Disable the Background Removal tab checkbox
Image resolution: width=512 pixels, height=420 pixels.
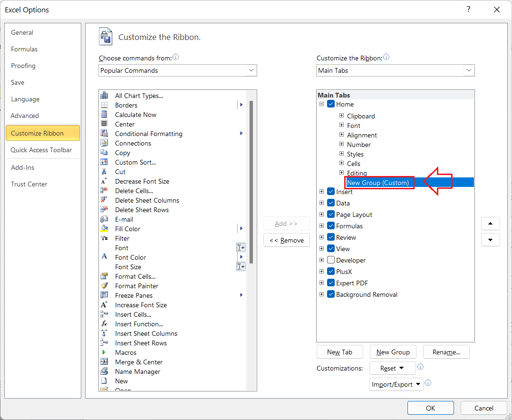(330, 294)
